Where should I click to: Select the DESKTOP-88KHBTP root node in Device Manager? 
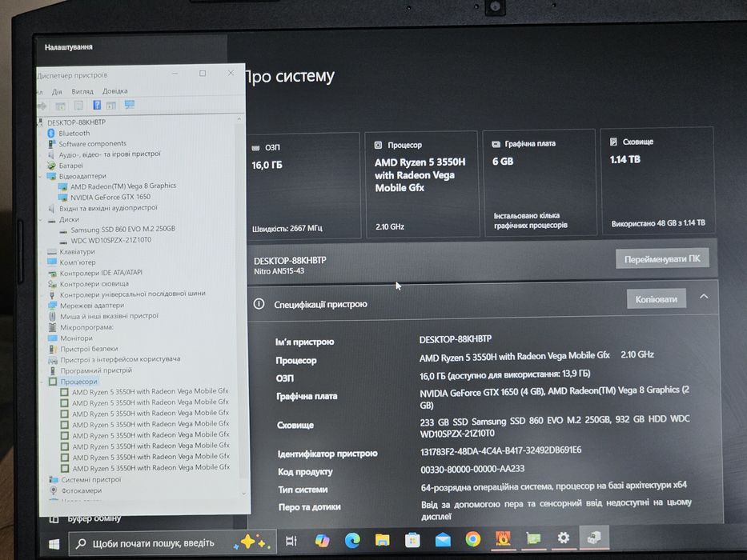tap(76, 122)
